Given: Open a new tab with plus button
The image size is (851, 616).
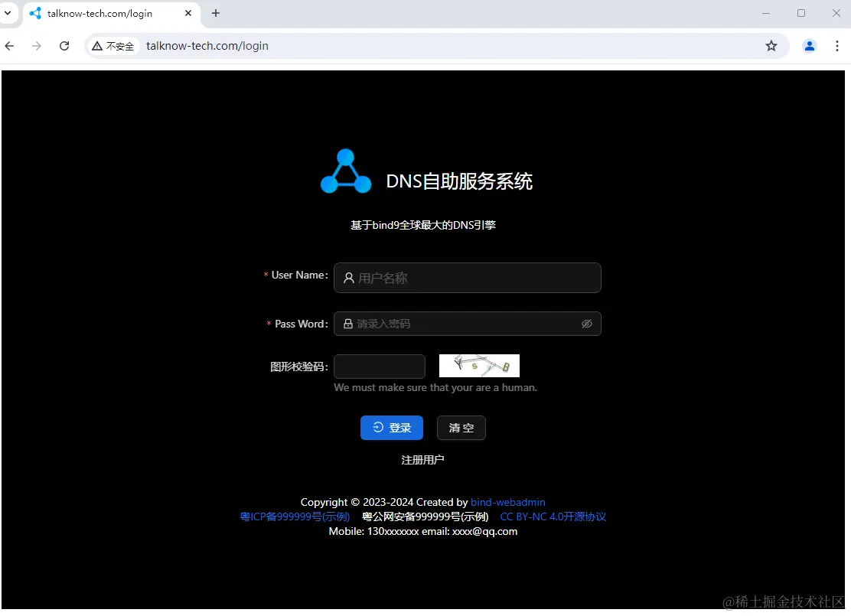Looking at the screenshot, I should (216, 13).
